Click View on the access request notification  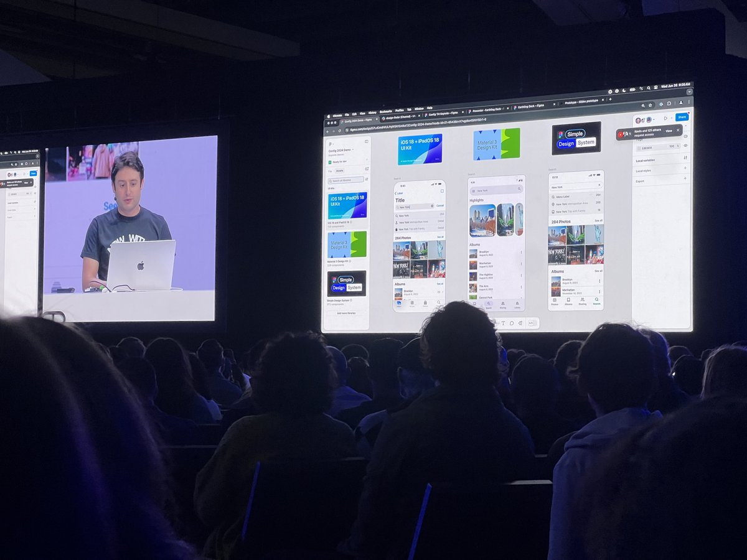click(669, 131)
